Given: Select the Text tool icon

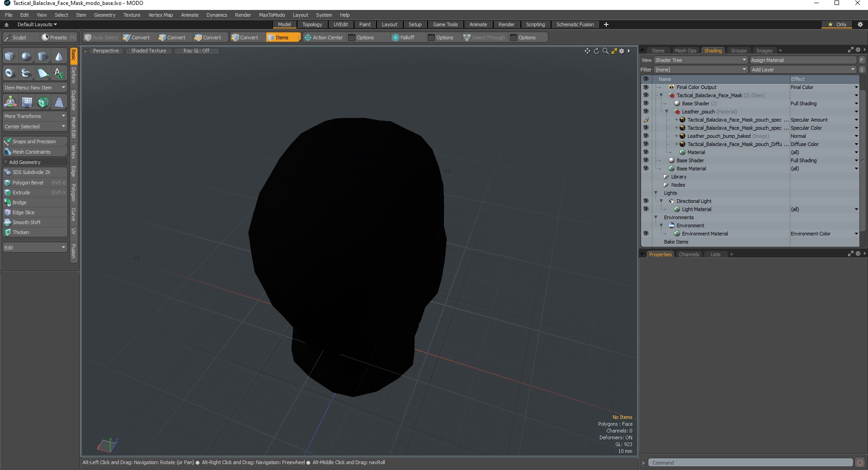Looking at the screenshot, I should click(x=59, y=73).
